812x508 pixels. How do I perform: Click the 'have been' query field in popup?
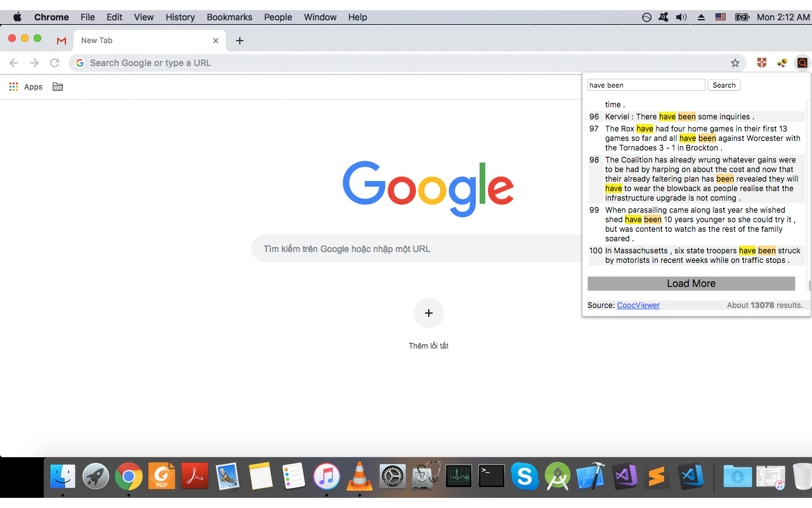pyautogui.click(x=646, y=85)
